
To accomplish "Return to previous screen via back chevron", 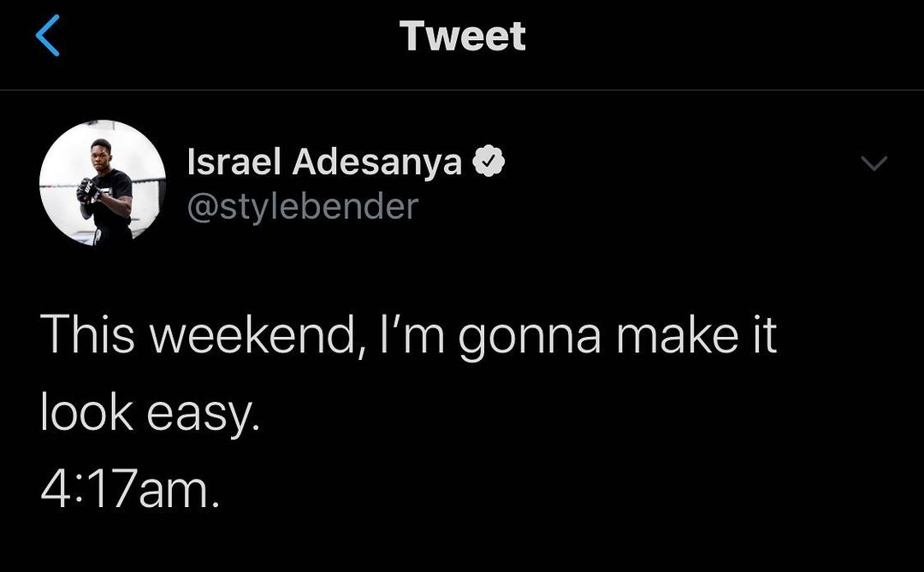I will 49,37.
